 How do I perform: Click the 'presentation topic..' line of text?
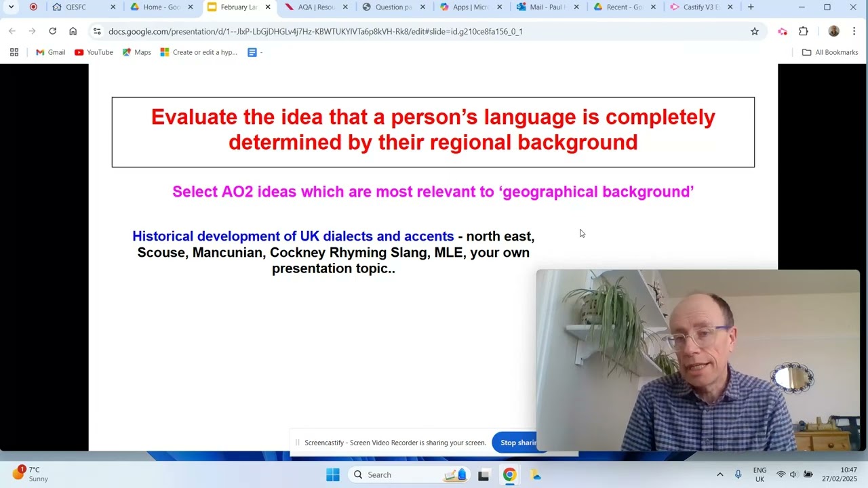point(333,268)
